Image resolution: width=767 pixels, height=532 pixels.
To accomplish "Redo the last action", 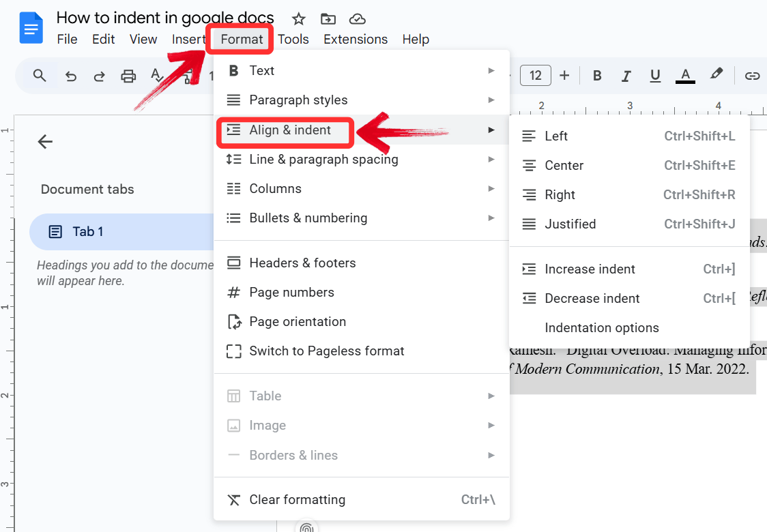I will click(99, 76).
